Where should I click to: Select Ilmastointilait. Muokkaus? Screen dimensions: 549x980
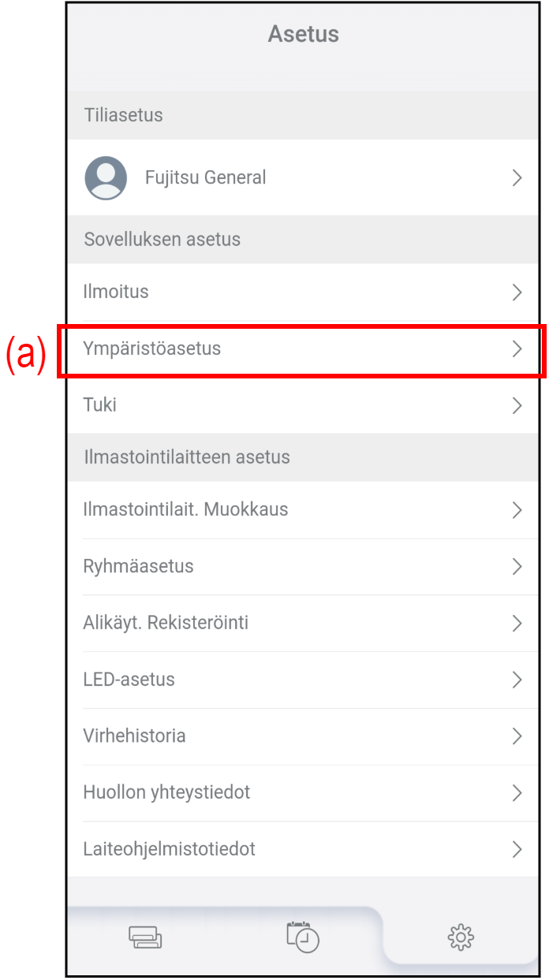click(185, 509)
